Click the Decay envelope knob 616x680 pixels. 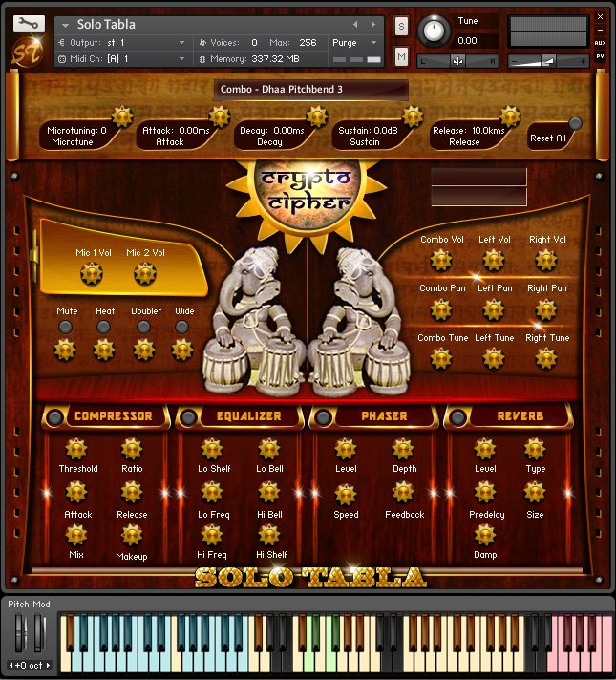317,117
